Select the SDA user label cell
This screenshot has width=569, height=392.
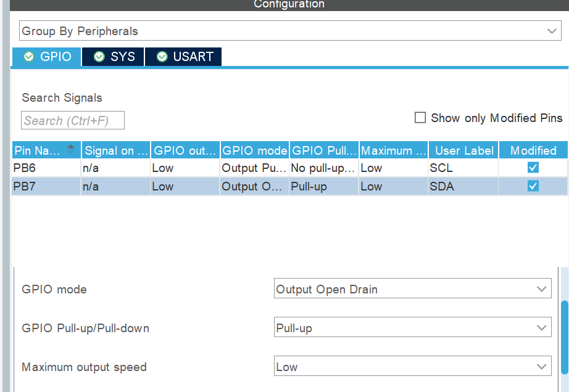[464, 186]
